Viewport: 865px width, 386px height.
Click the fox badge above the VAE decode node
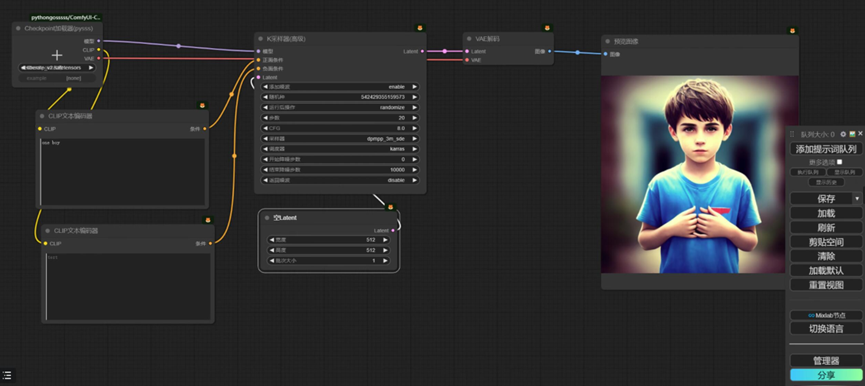click(x=547, y=28)
